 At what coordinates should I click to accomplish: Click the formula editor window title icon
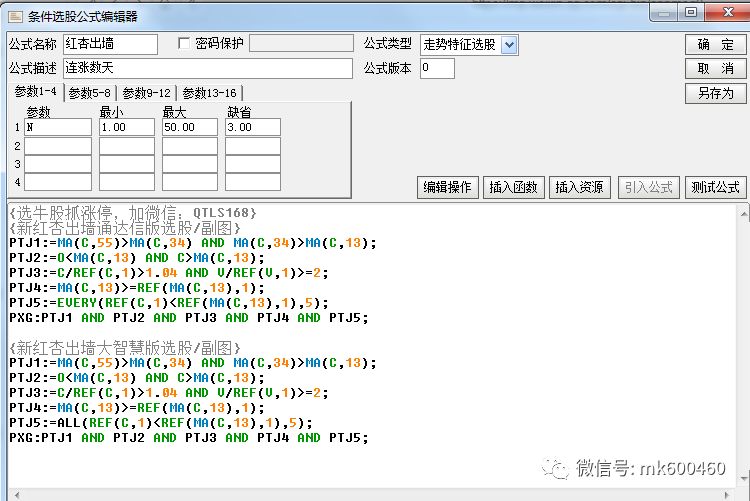point(13,15)
